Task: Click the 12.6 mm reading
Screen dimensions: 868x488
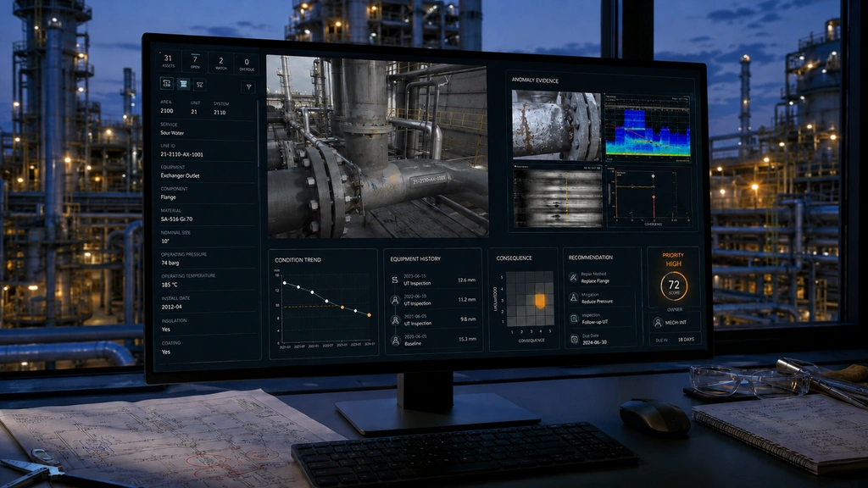Action: [467, 280]
